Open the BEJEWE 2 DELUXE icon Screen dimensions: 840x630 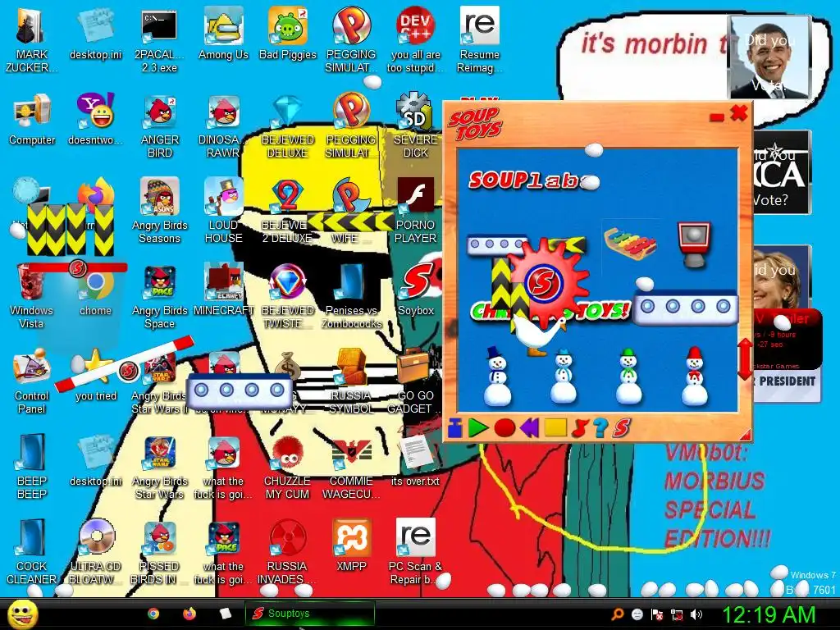[288, 210]
